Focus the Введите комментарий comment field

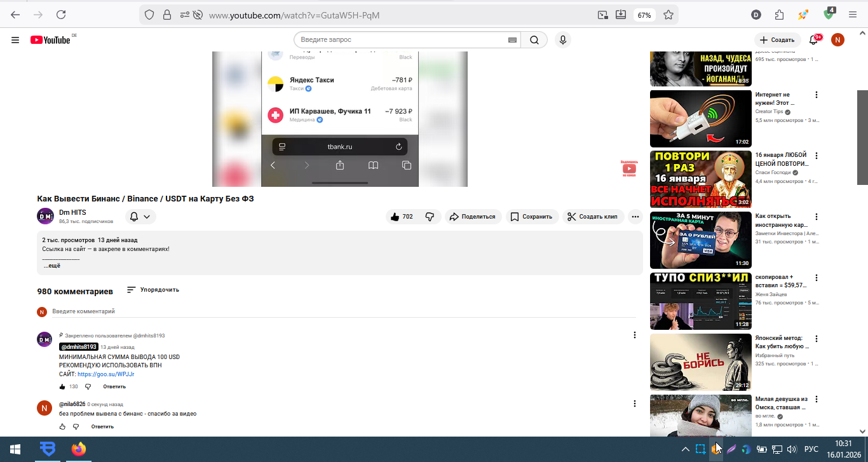[343, 311]
